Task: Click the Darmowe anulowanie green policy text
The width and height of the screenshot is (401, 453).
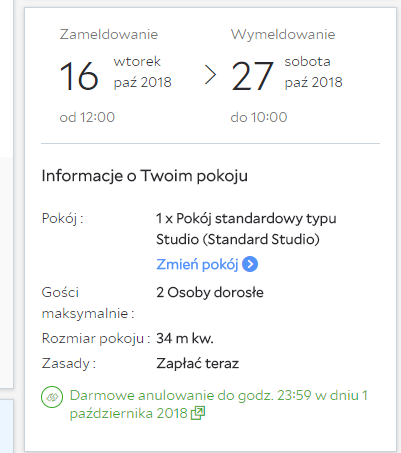Action: [219, 404]
